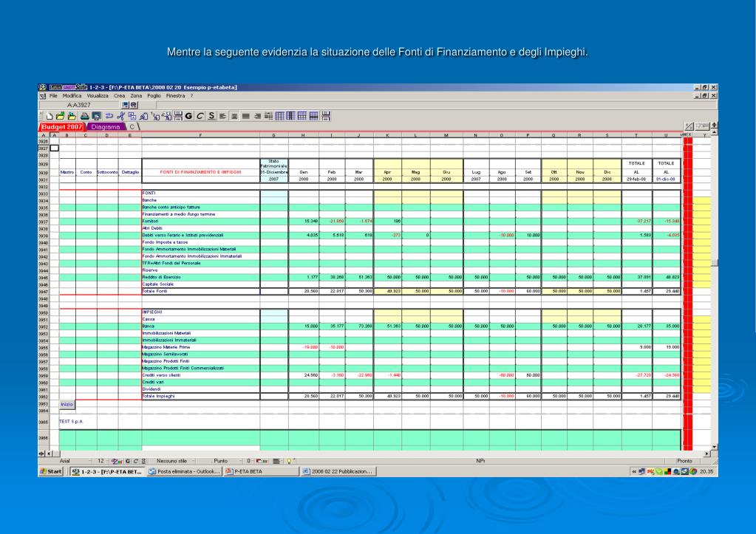Click the navigator icon beside cell address
The height and width of the screenshot is (534, 756).
[x=126, y=105]
